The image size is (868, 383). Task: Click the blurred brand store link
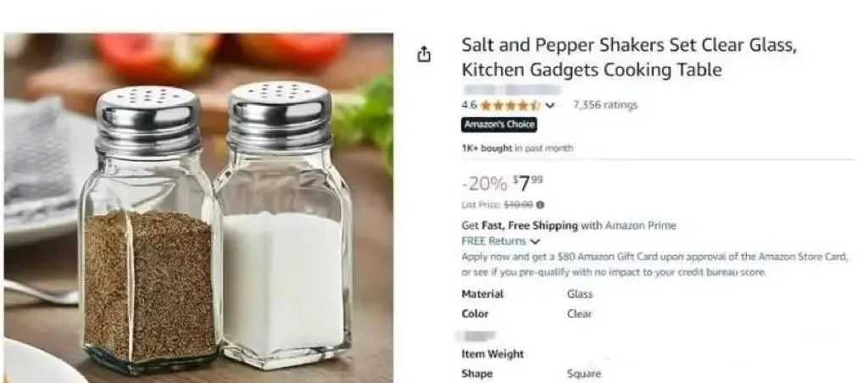[511, 90]
